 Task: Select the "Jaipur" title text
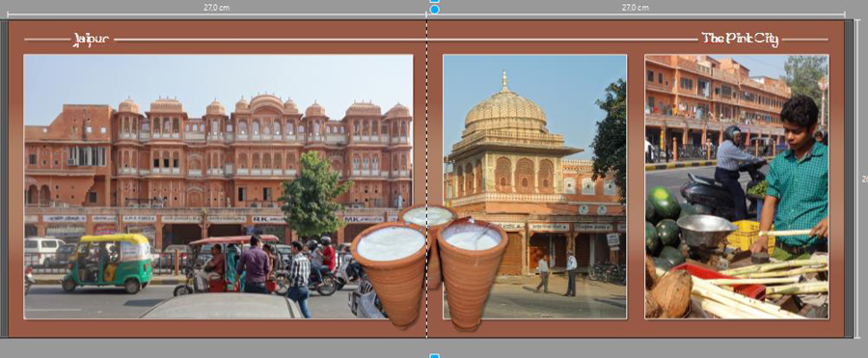92,39
